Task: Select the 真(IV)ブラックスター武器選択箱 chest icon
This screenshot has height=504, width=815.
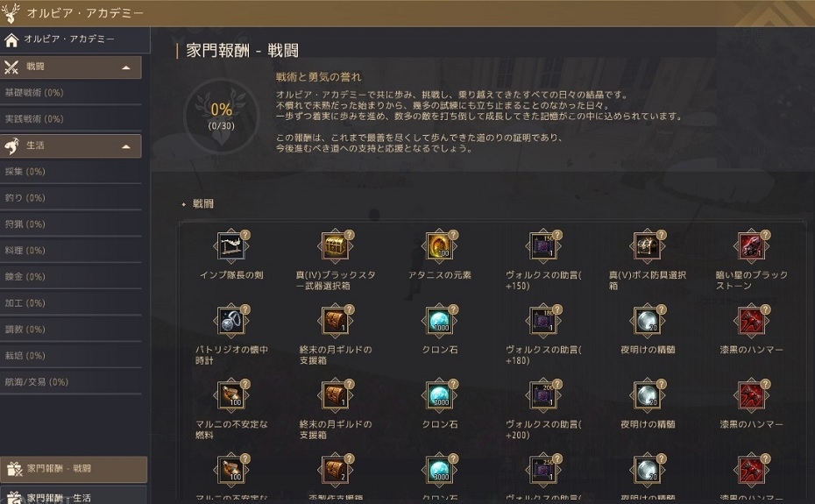Action: (336, 246)
